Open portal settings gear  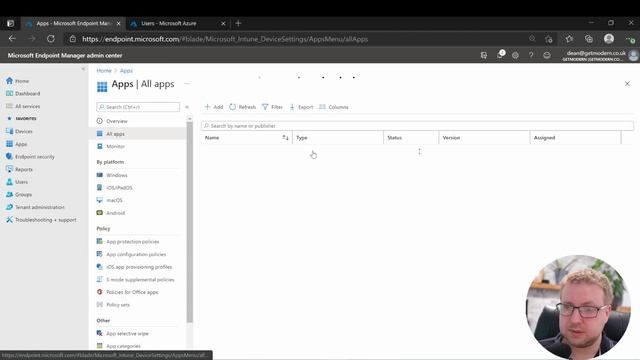[x=515, y=55]
